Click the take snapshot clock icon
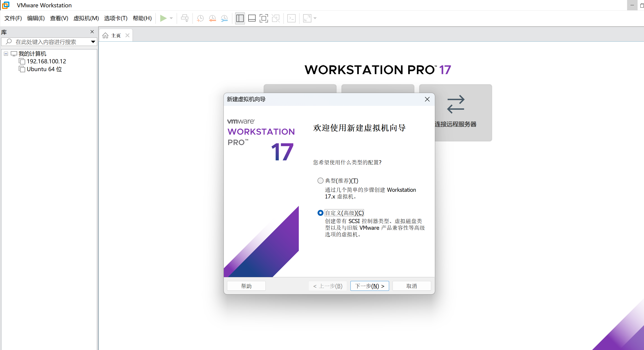This screenshot has width=644, height=350. pos(200,18)
